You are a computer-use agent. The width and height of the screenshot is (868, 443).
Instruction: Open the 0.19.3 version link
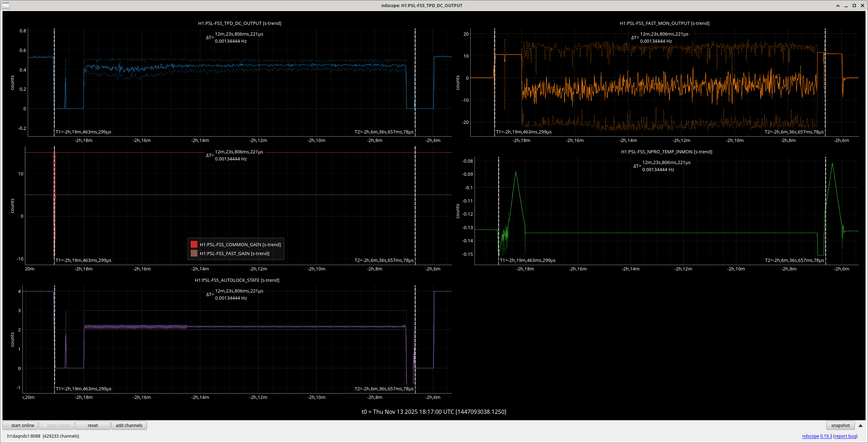click(826, 436)
